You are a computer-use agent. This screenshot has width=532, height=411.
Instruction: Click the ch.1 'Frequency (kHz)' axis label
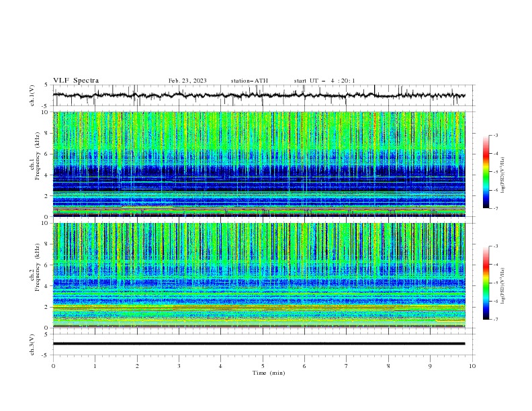(38, 156)
